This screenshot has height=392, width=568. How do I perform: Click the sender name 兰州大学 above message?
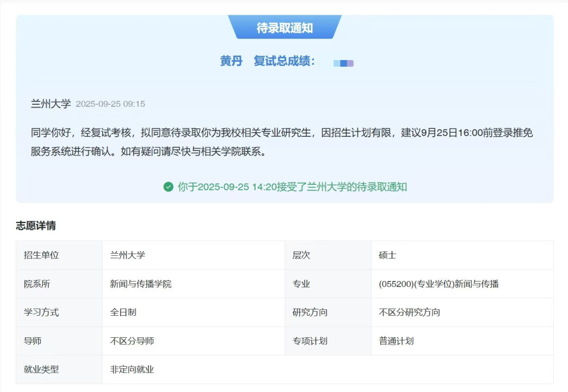pos(50,104)
